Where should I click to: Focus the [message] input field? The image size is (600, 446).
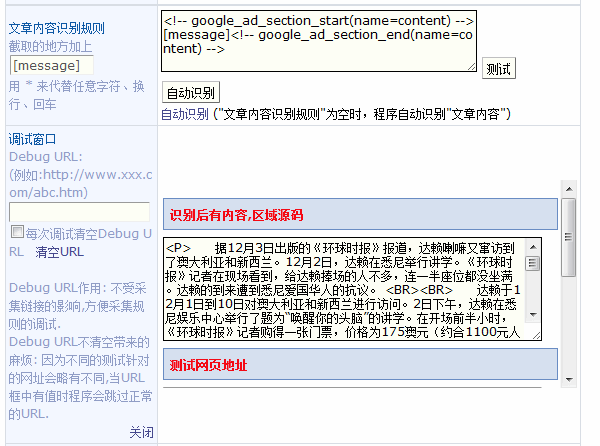(x=51, y=65)
